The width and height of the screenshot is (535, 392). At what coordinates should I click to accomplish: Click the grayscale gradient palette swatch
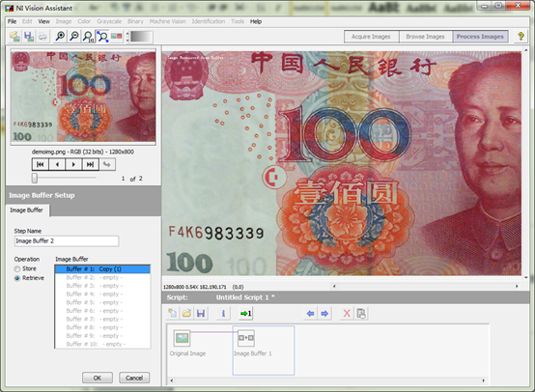[x=141, y=37]
